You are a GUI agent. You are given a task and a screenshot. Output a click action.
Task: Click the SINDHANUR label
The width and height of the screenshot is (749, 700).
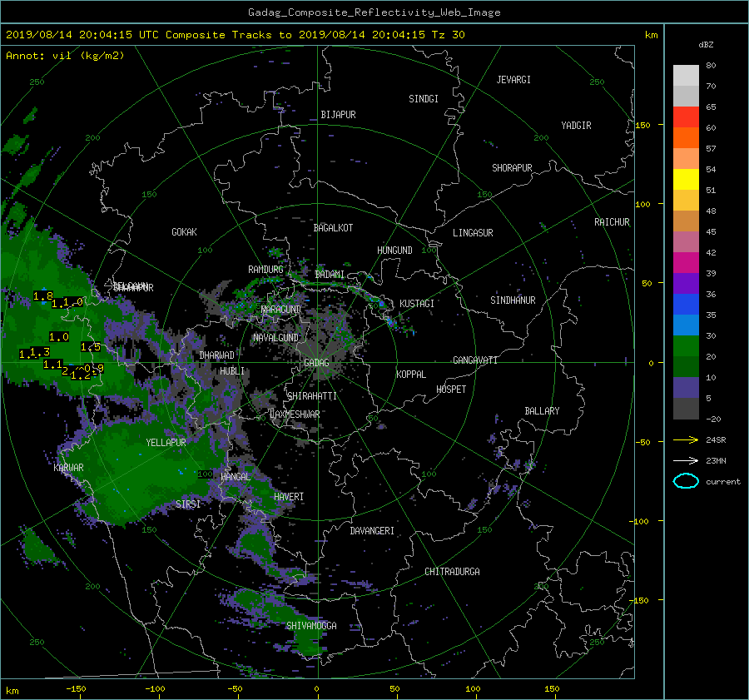(x=513, y=300)
